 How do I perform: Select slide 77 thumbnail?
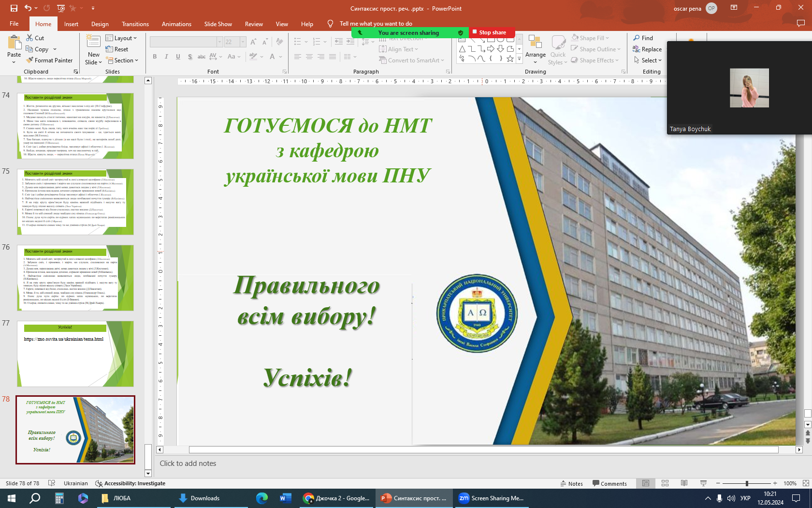75,354
